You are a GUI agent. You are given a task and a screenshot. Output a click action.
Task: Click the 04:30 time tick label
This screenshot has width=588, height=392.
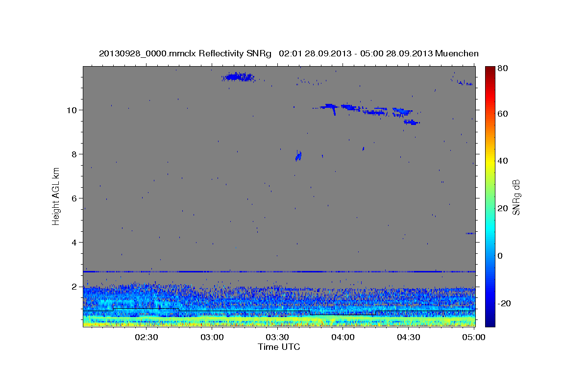point(408,337)
